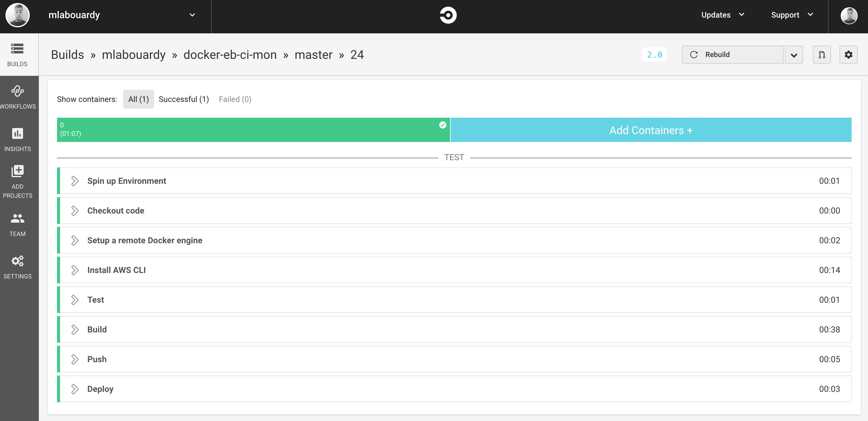The height and width of the screenshot is (421, 868).
Task: Open project settings gear icon
Action: (848, 55)
